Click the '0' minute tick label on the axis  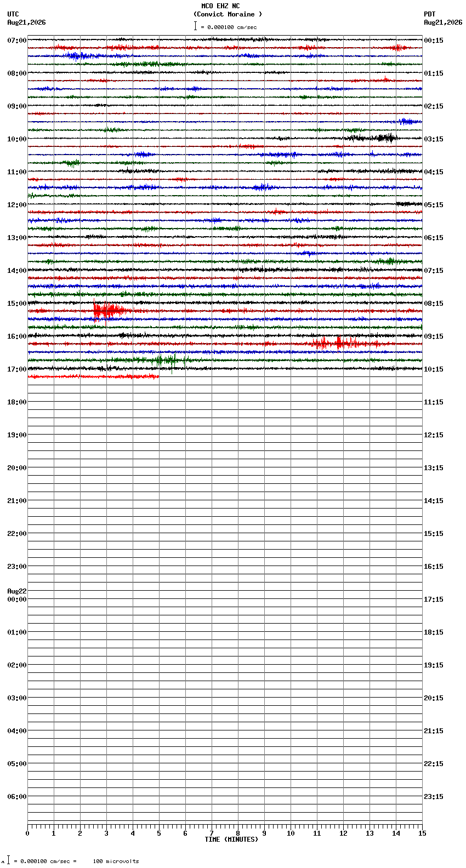[27, 833]
